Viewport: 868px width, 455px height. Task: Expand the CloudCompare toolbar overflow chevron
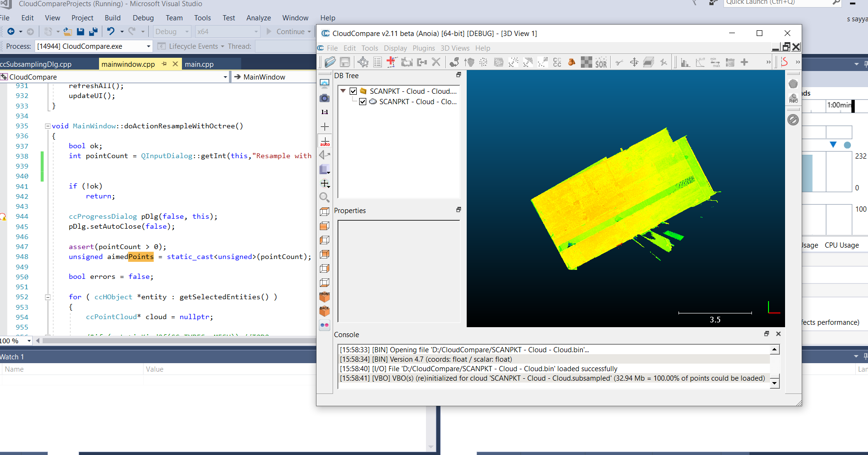(x=768, y=62)
